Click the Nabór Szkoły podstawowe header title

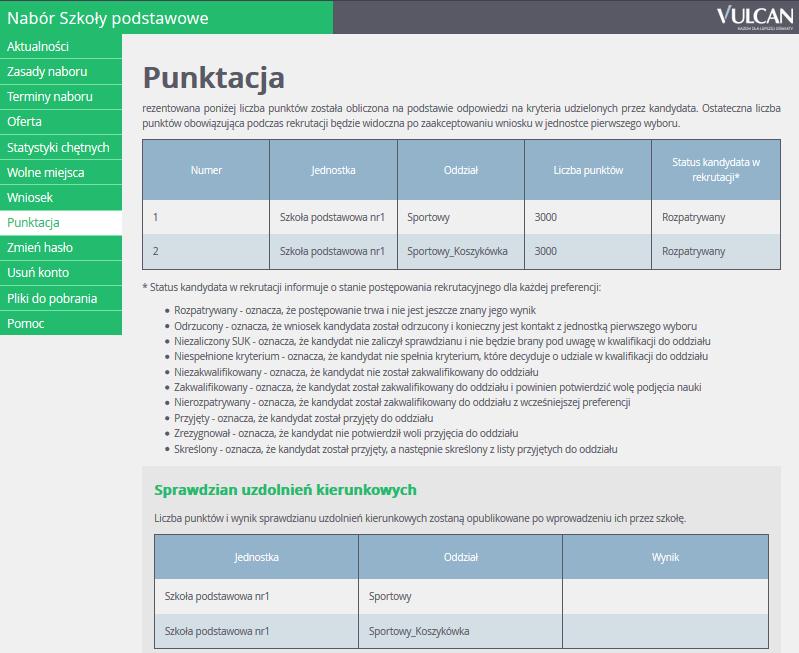point(108,18)
